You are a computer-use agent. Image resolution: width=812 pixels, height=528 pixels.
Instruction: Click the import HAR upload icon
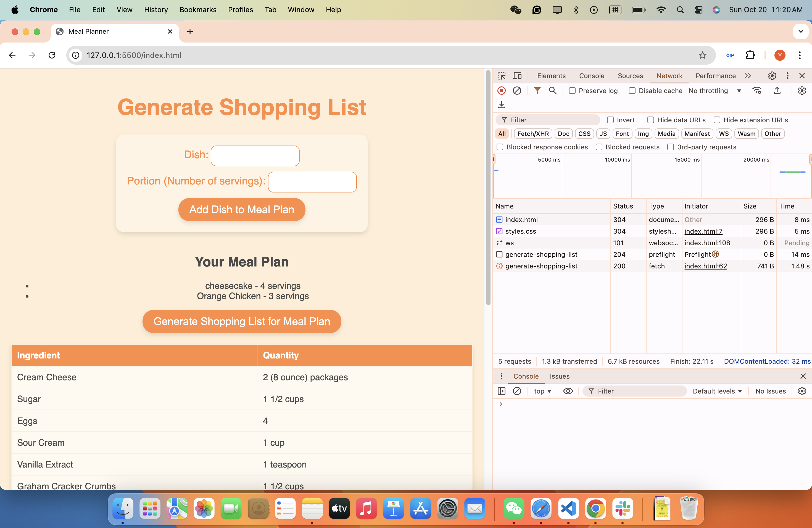click(777, 91)
